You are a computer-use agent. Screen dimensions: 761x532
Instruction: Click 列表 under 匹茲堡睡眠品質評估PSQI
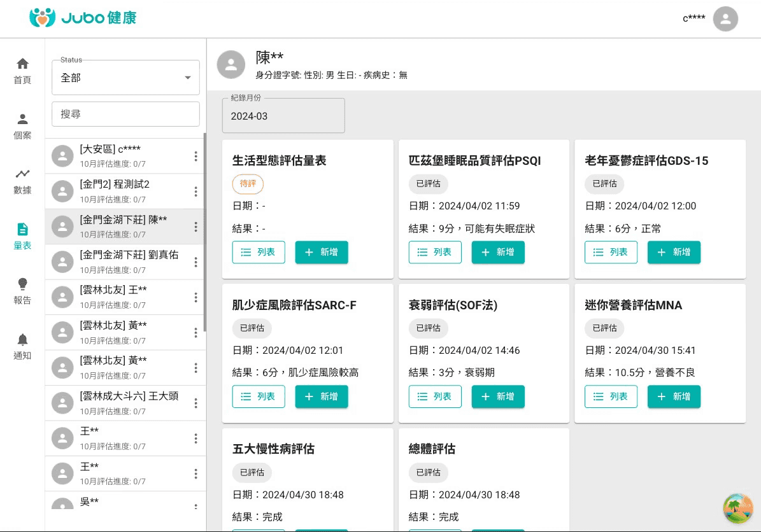[x=435, y=252]
